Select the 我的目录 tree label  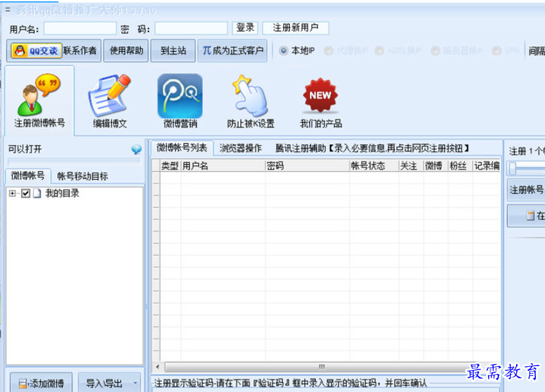[x=62, y=193]
